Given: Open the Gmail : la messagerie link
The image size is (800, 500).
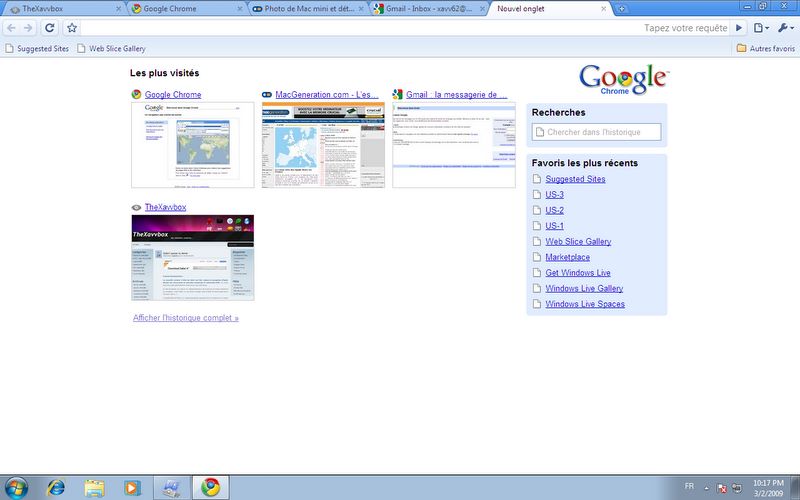Looking at the screenshot, I should [457, 94].
